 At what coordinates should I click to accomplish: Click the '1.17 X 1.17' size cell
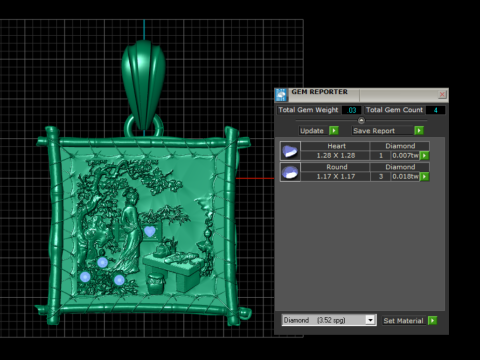(x=336, y=177)
